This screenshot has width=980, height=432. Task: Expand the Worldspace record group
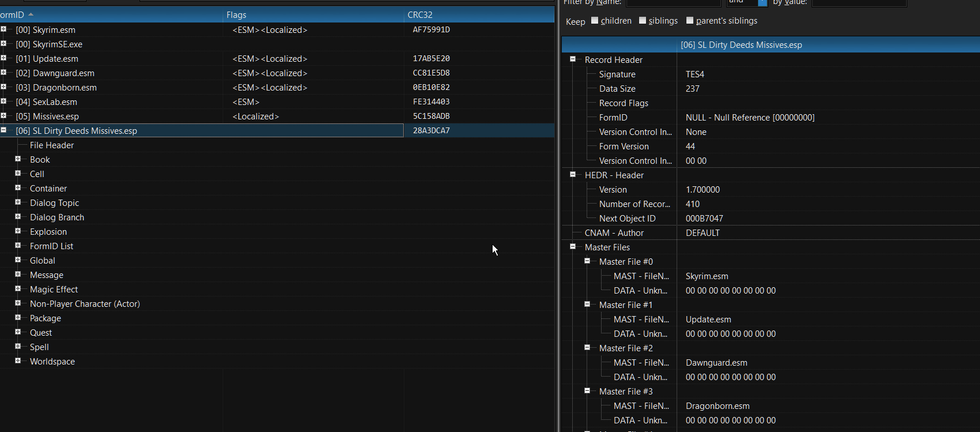tap(18, 361)
